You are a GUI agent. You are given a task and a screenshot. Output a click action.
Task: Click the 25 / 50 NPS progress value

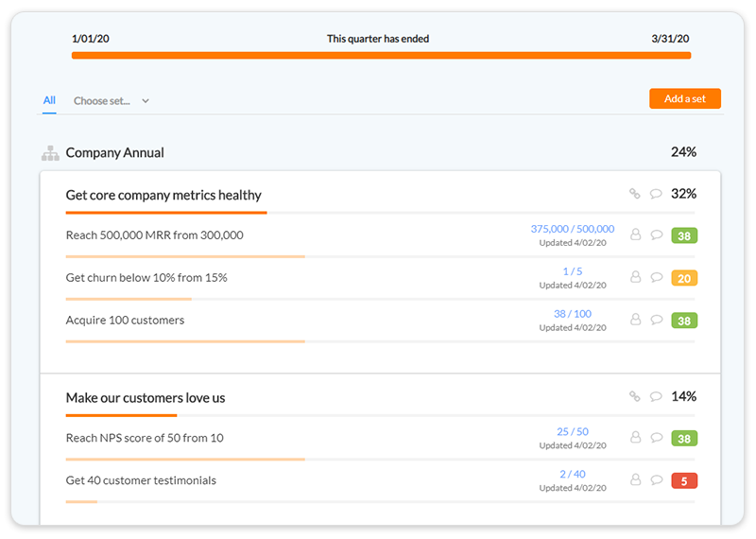click(572, 432)
